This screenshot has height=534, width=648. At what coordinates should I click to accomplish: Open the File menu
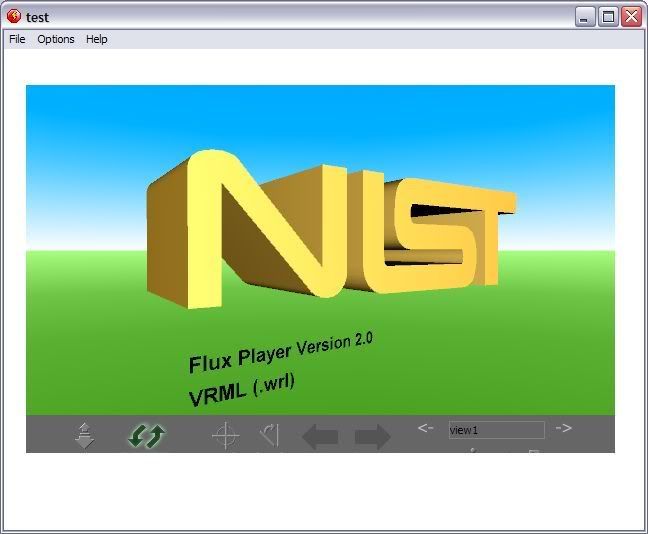pyautogui.click(x=17, y=39)
